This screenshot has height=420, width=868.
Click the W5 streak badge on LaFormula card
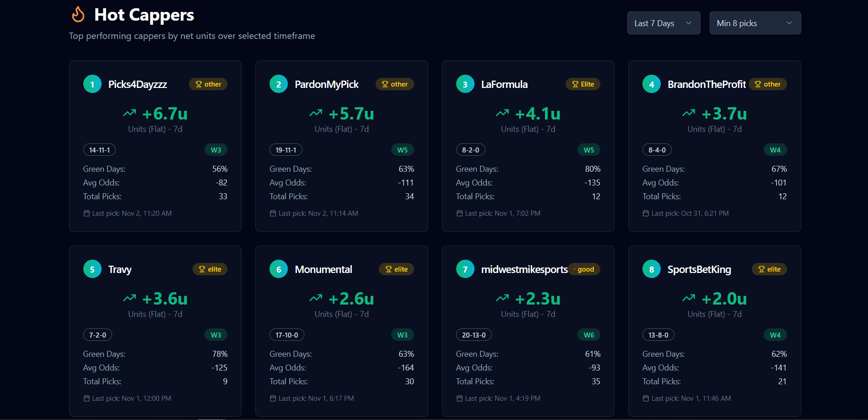pos(589,150)
